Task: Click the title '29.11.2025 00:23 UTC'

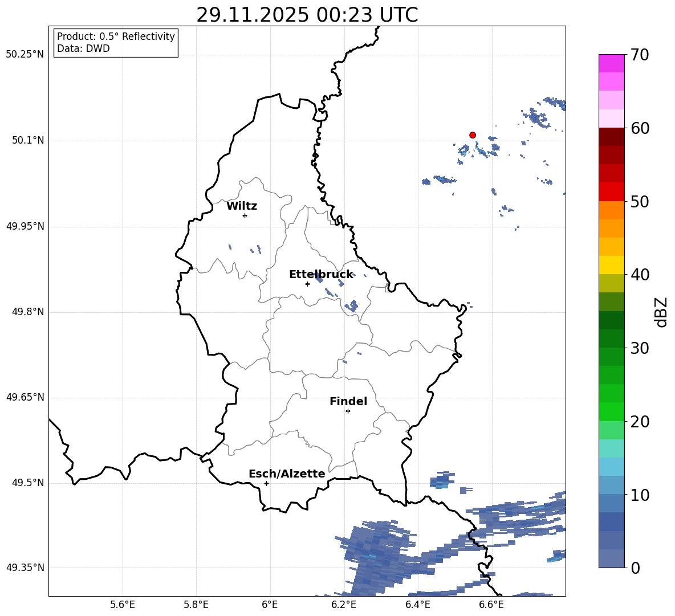Action: tap(307, 15)
